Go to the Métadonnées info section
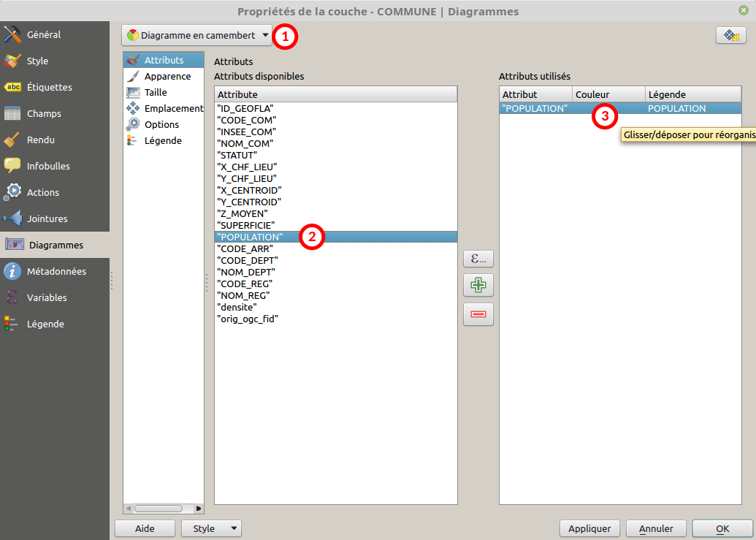Viewport: 756px width, 540px height. [56, 272]
